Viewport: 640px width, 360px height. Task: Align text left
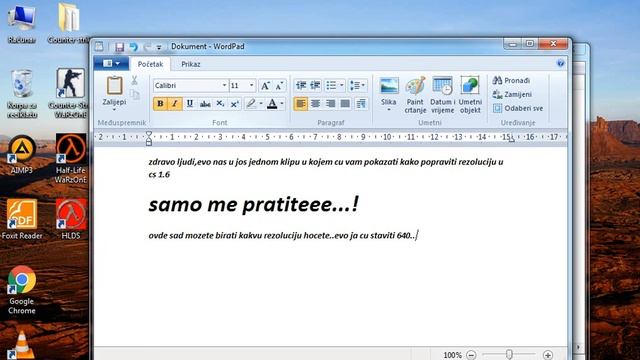click(x=300, y=104)
